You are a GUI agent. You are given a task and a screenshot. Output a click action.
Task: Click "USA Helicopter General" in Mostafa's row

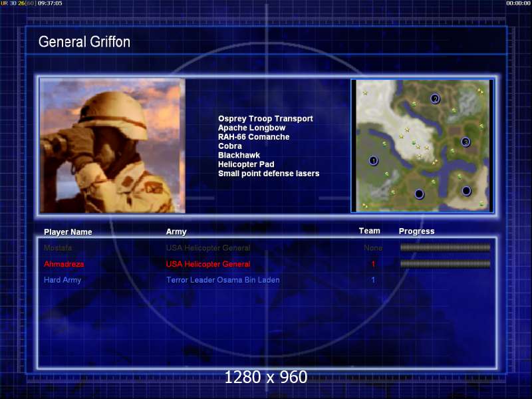208,247
